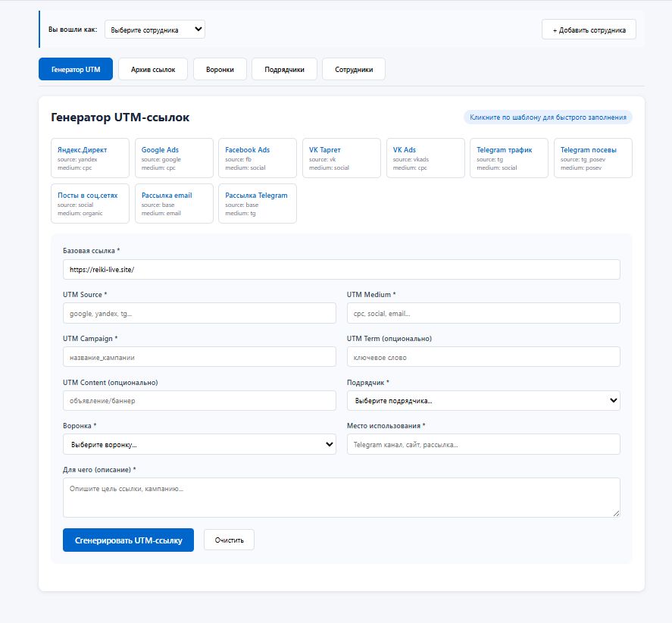
Task: Select the Telegram посевы template
Action: (x=592, y=158)
